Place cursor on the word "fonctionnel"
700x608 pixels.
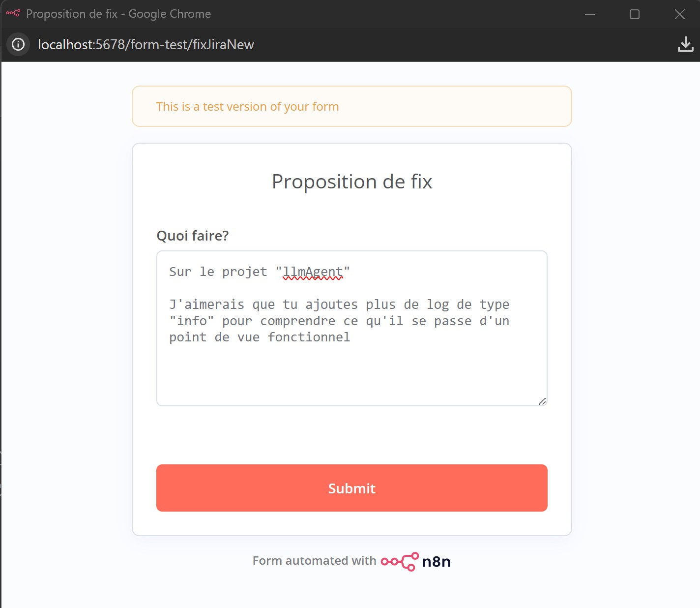[309, 337]
